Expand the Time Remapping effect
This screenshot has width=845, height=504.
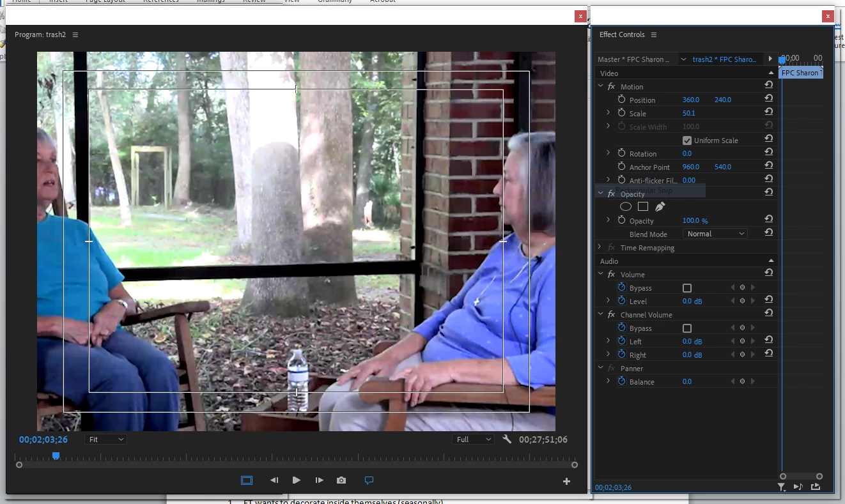(600, 247)
